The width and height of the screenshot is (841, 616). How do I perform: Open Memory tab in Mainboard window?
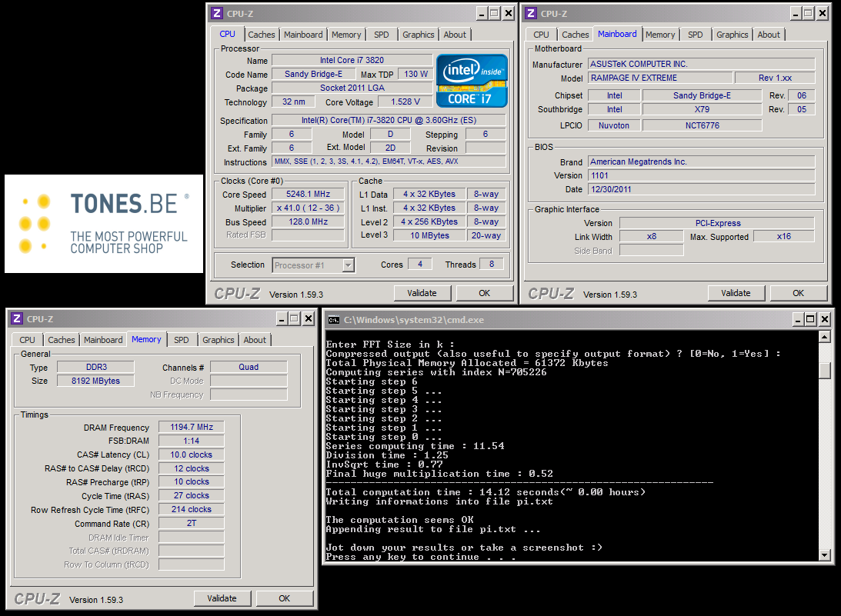(660, 35)
